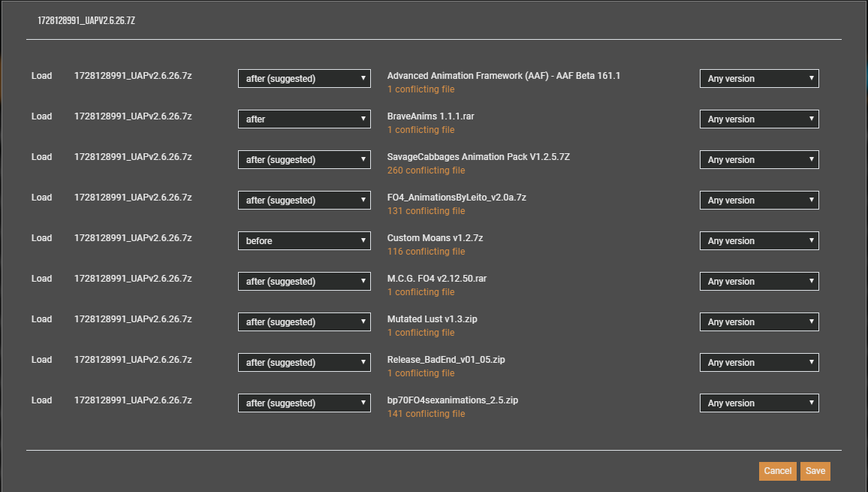Select 'FO4_AnimationsByLeito_v2.0a.7z' mod name
The height and width of the screenshot is (492, 868).
[x=456, y=198]
